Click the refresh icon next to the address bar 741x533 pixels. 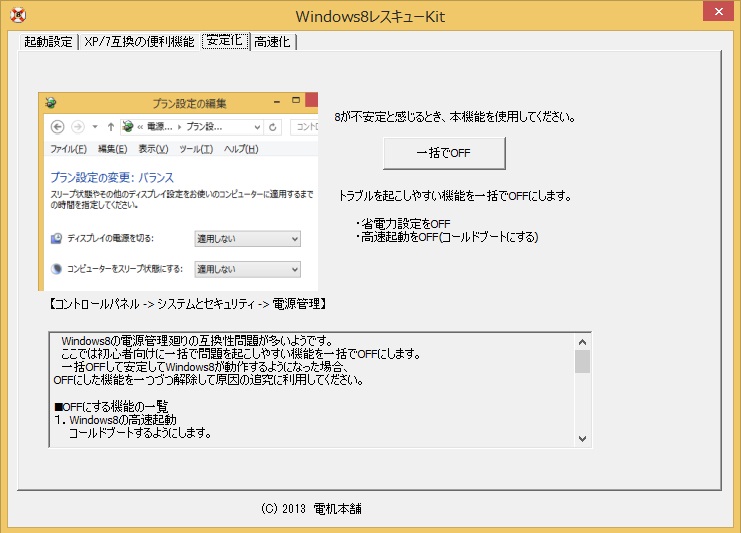(x=271, y=127)
